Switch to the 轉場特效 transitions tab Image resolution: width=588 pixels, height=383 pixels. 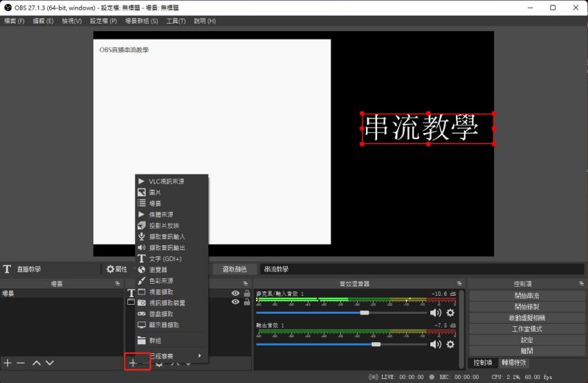[x=514, y=363]
